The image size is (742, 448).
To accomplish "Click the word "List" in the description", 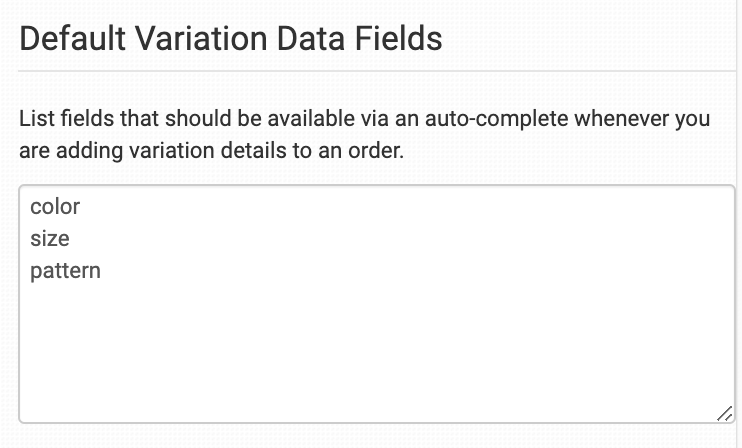I will [34, 119].
